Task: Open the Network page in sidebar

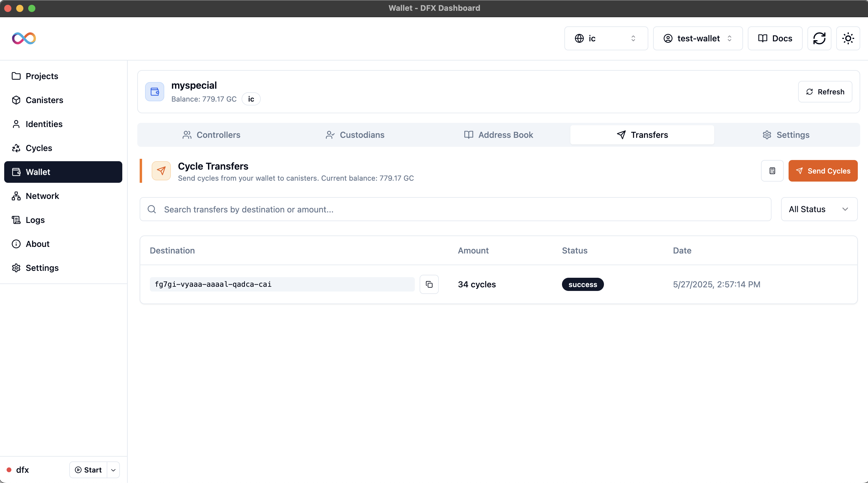Action: [42, 196]
